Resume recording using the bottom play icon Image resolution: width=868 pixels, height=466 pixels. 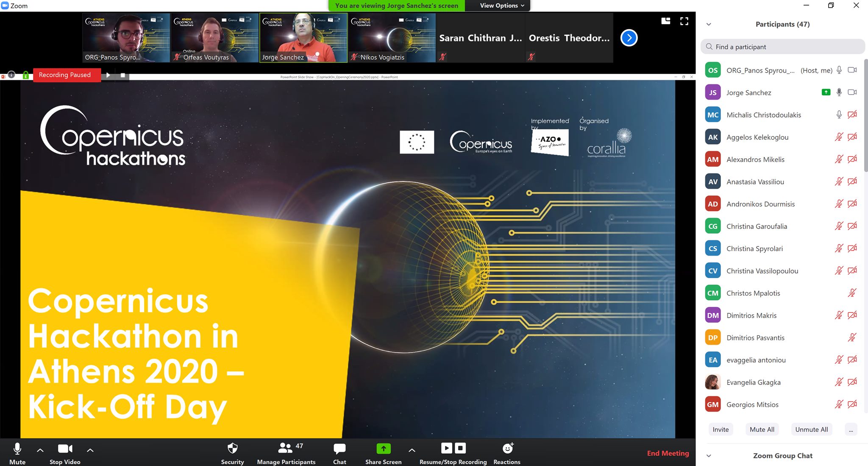447,448
